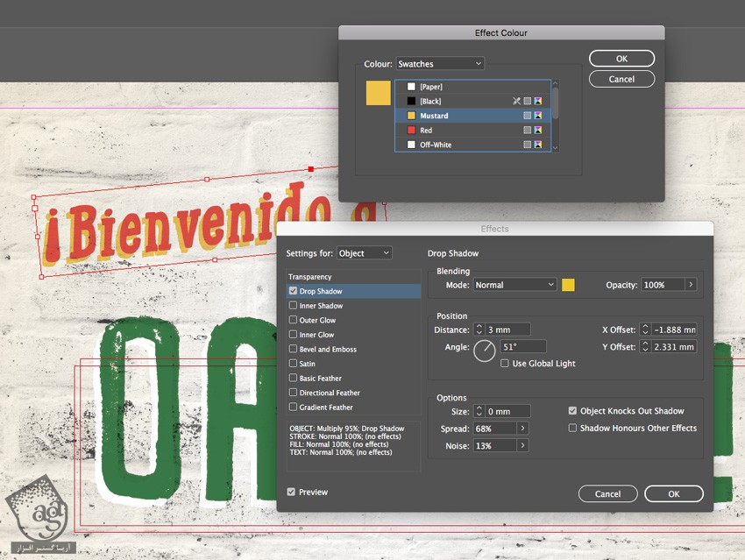This screenshot has height=560, width=745.
Task: Click the CMYK mode icon on the Off-White row
Action: 538,145
